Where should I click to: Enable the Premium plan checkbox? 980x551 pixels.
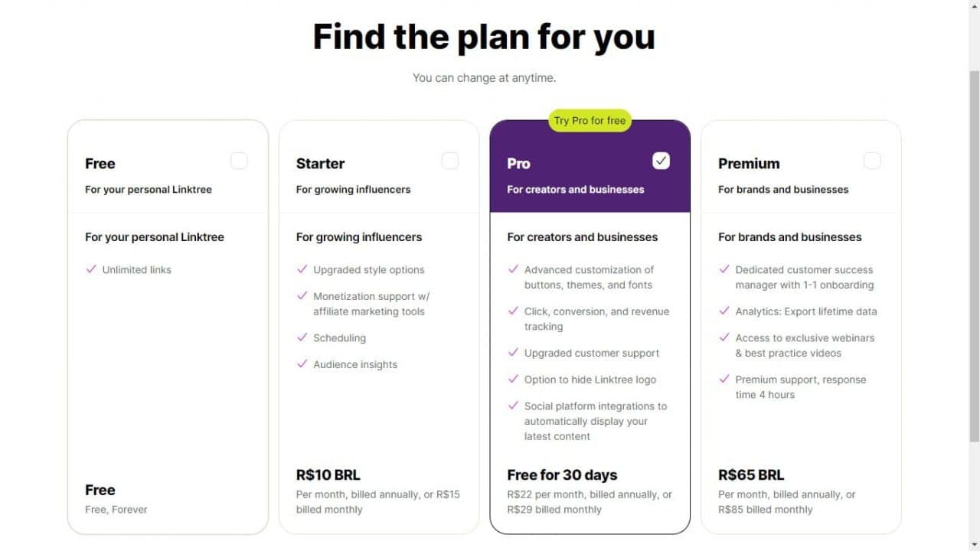[872, 161]
